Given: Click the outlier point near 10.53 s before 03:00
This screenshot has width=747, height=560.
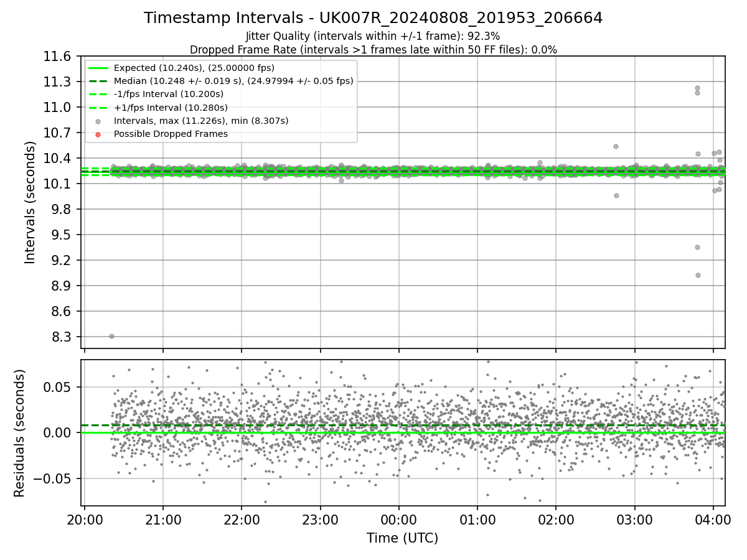Looking at the screenshot, I should coord(616,146).
